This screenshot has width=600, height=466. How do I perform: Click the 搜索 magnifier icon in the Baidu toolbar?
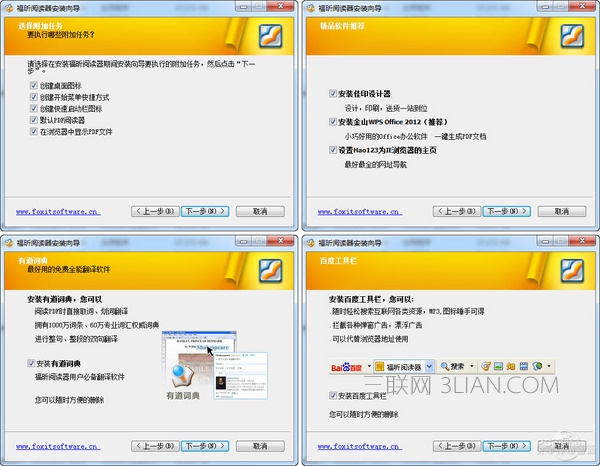(x=445, y=367)
